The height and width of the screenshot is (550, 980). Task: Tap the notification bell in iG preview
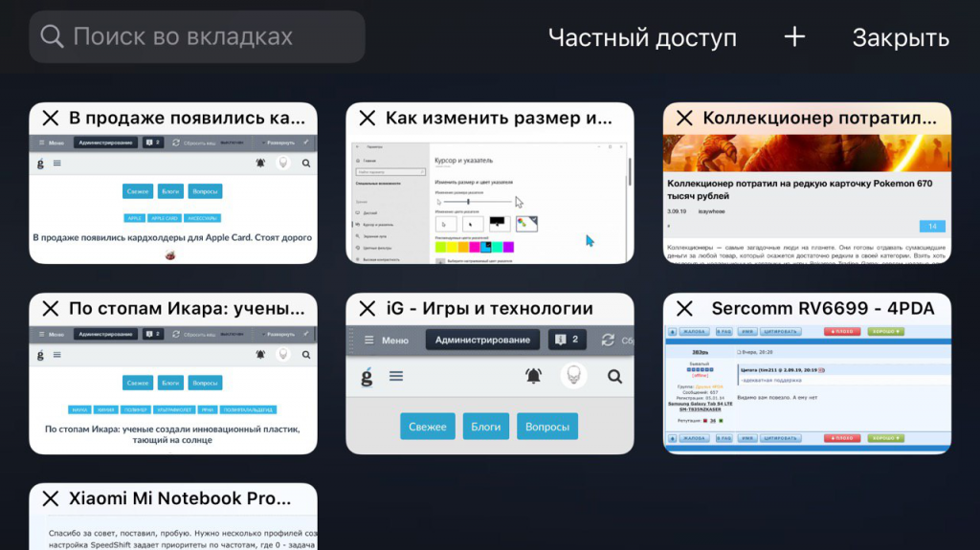pos(533,376)
